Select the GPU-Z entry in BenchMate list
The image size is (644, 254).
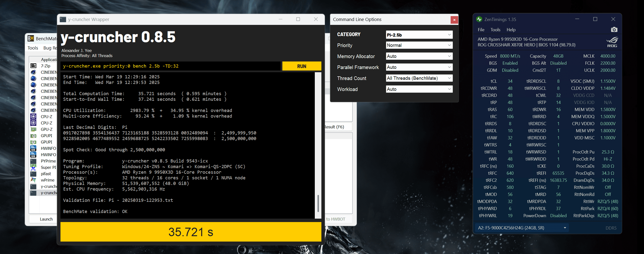tap(43, 129)
